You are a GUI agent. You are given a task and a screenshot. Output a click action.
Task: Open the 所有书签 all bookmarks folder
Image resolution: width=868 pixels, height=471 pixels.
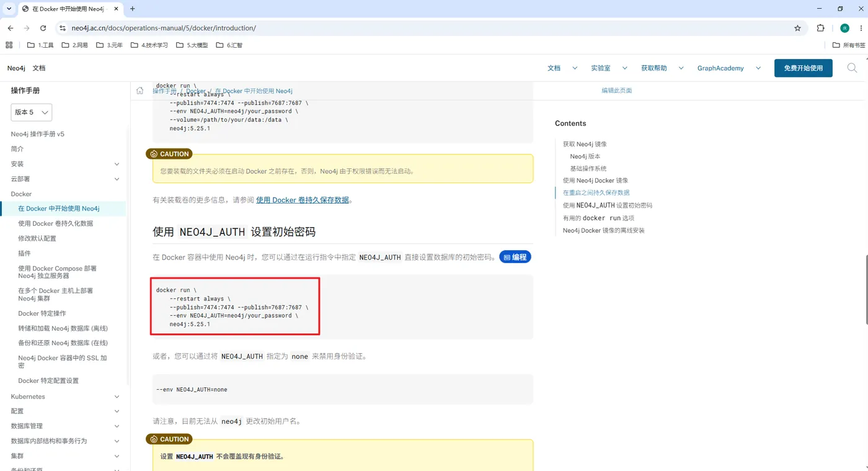848,45
